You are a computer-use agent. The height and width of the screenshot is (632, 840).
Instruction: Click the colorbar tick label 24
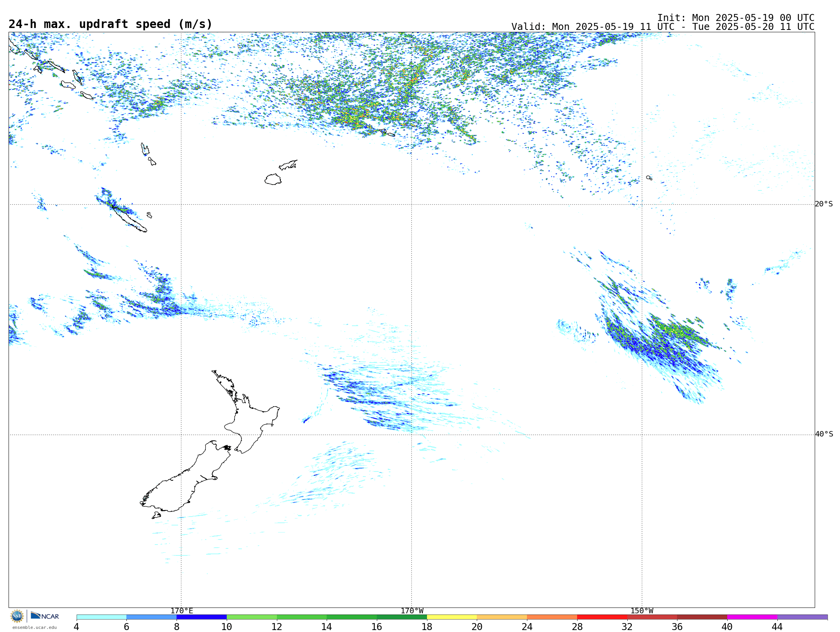coord(527,627)
